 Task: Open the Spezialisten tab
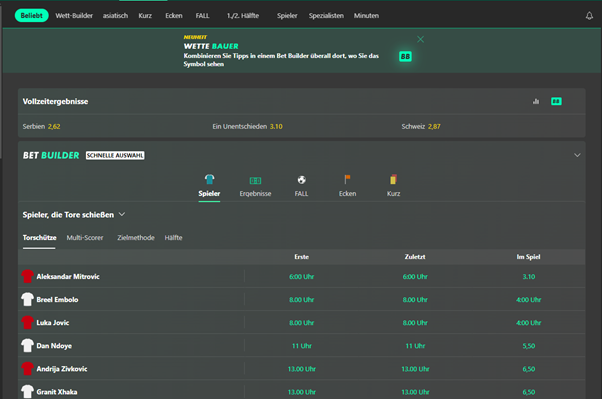[x=326, y=16]
